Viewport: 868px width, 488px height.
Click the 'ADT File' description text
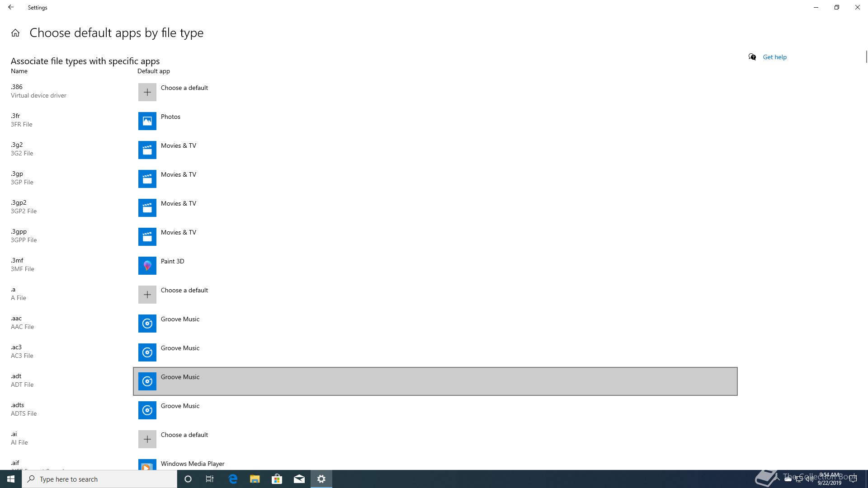(22, 385)
